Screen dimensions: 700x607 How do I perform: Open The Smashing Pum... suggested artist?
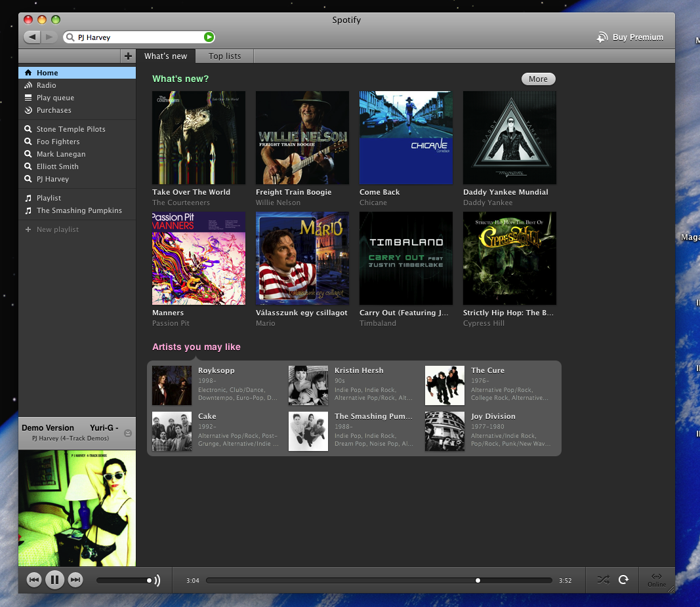point(374,416)
